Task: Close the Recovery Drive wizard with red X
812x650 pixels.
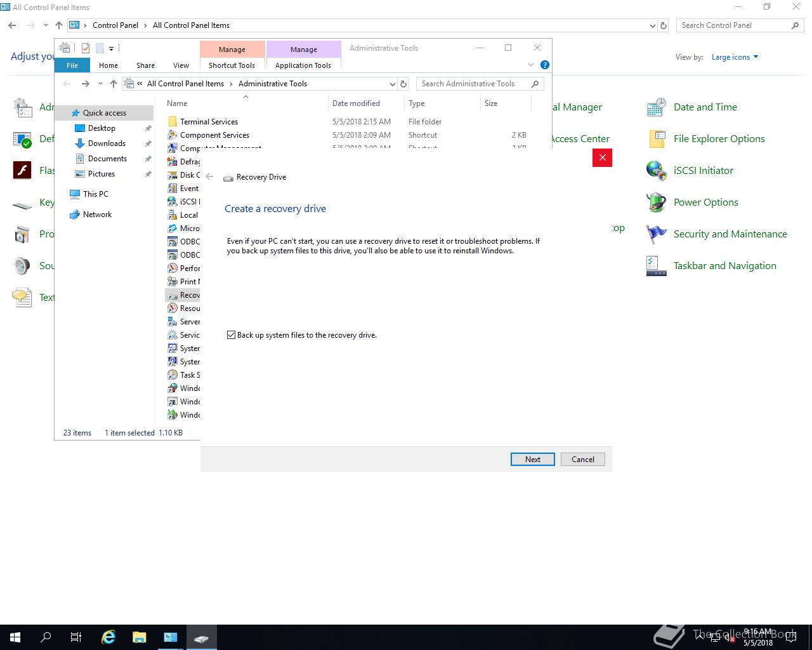Action: [603, 157]
